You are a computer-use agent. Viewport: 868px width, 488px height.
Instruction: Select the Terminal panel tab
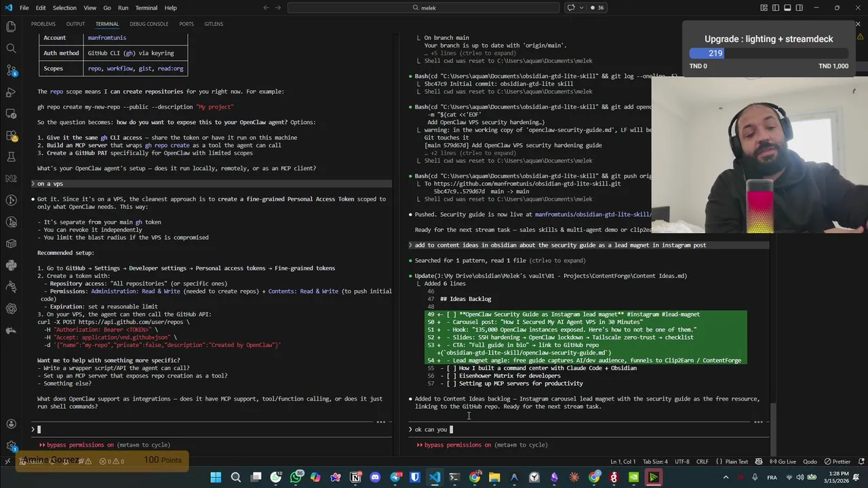(107, 24)
